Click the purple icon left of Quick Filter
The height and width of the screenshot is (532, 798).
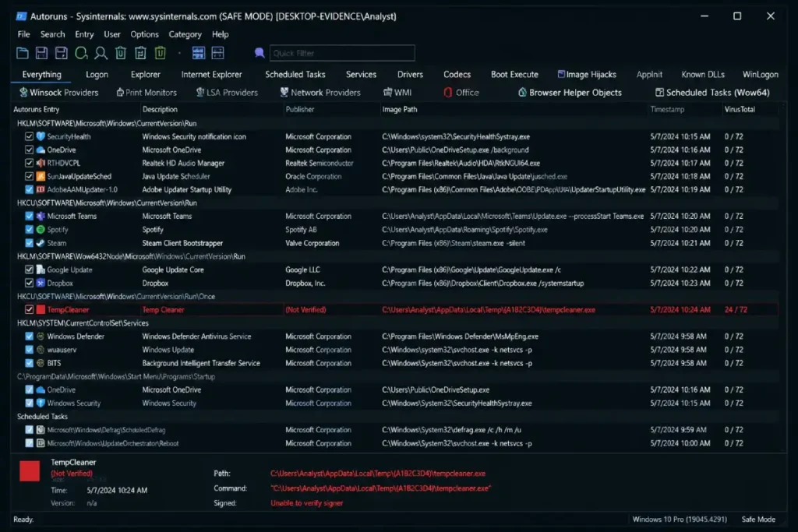click(x=260, y=53)
